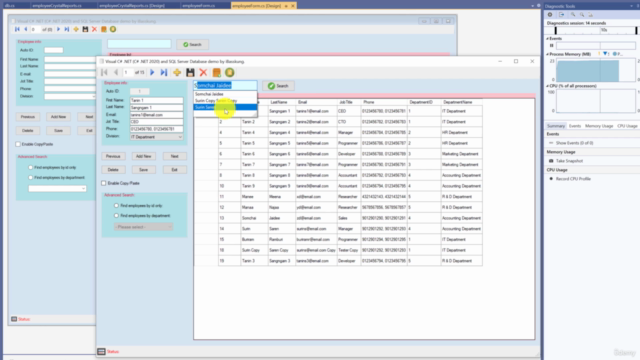Click the camera icon beside Take Snapshot
The height and width of the screenshot is (360, 640).
[551, 161]
